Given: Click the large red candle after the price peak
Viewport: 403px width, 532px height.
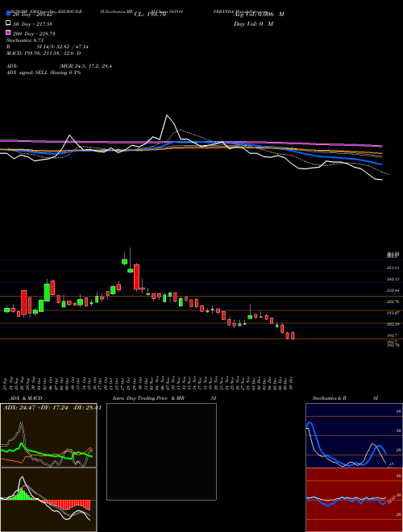Looking at the screenshot, I should pos(136,276).
